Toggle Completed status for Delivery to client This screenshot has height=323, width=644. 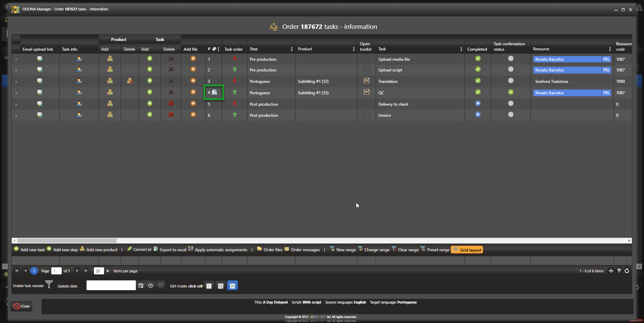(478, 104)
